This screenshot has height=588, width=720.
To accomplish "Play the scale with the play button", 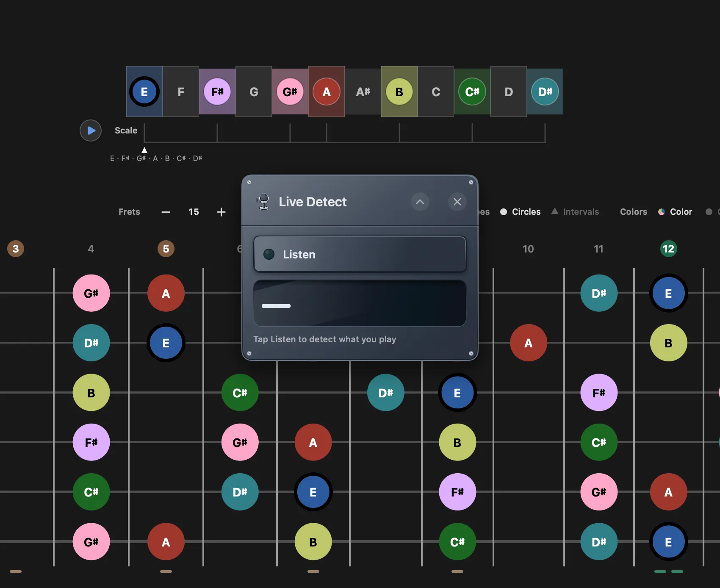I will click(91, 130).
